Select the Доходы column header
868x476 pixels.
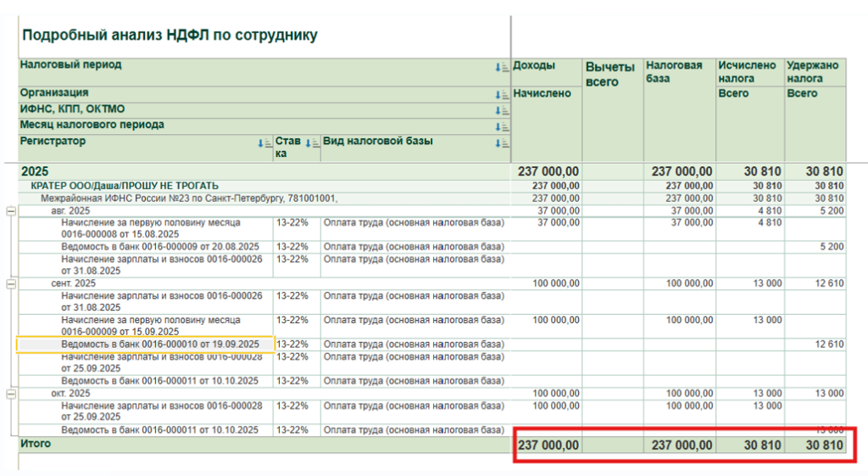[534, 65]
